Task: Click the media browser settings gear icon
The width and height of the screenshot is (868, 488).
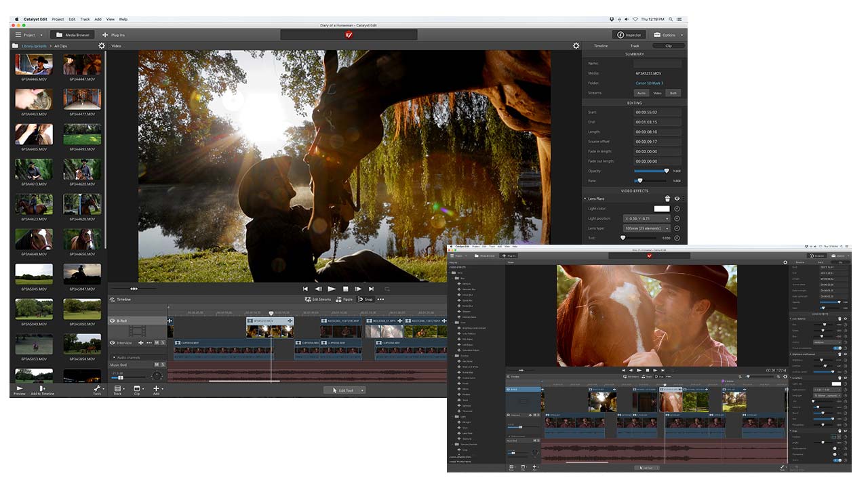Action: pyautogui.click(x=102, y=46)
